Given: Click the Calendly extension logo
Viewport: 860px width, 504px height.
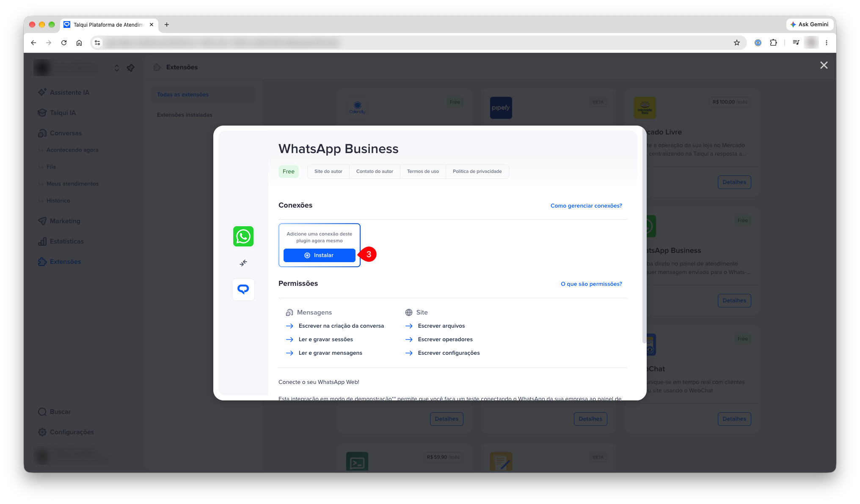Looking at the screenshot, I should pos(357,108).
